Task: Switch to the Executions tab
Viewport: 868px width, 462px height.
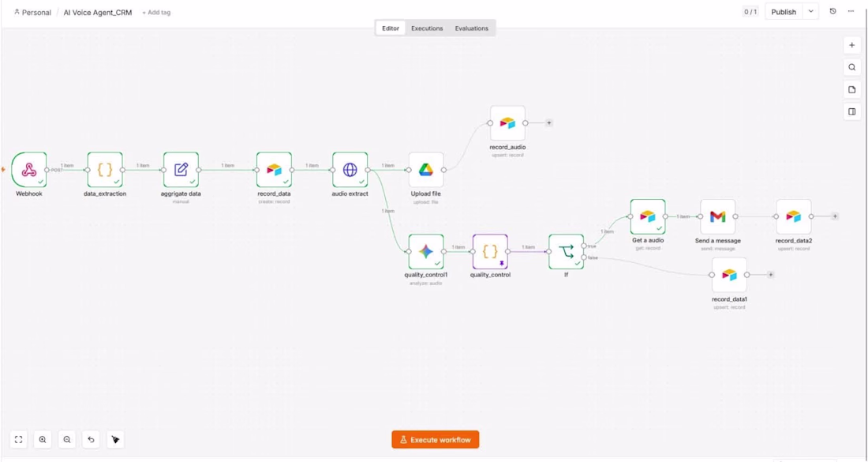Action: pyautogui.click(x=427, y=28)
